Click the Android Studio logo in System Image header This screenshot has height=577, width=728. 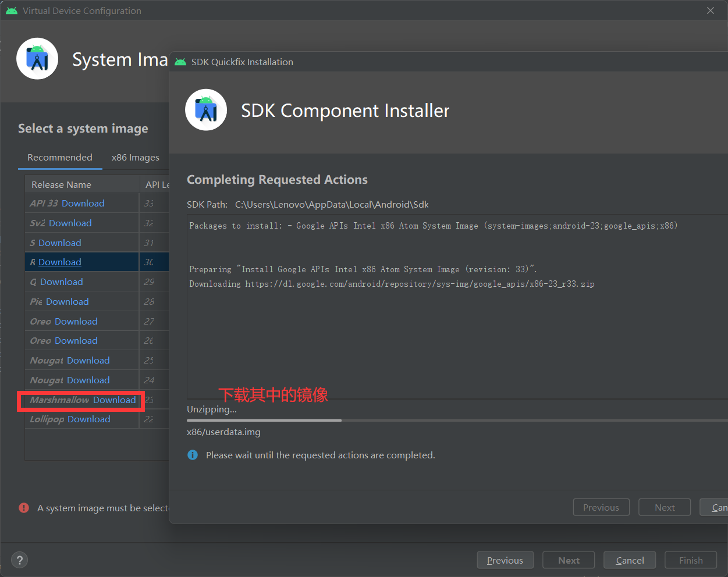click(x=37, y=59)
